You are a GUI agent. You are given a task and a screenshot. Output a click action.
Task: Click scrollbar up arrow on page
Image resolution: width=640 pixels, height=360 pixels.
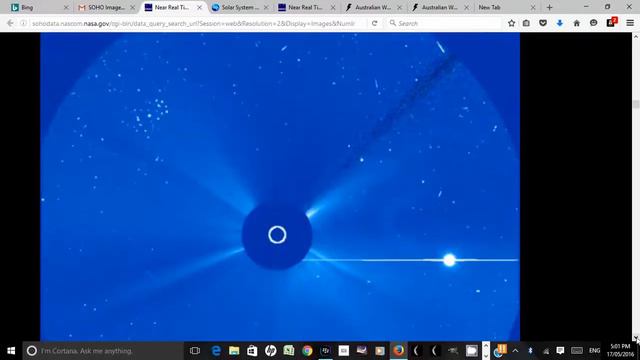tap(636, 37)
